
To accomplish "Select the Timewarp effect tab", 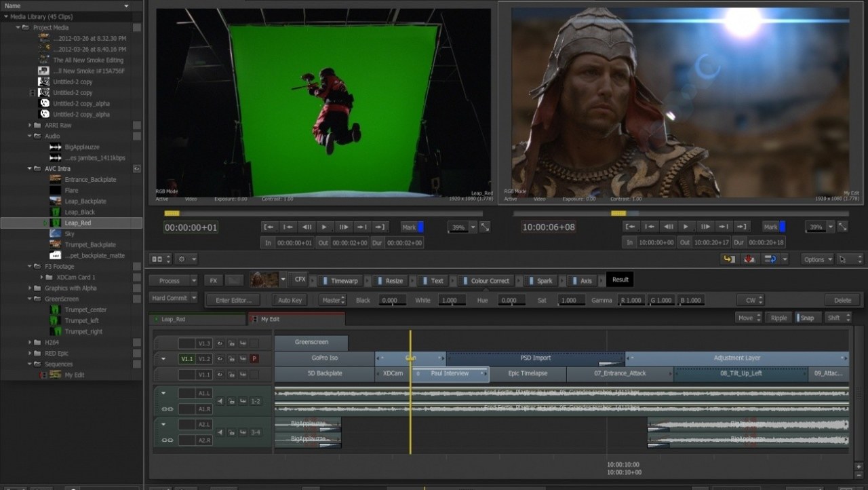I will tap(341, 280).
